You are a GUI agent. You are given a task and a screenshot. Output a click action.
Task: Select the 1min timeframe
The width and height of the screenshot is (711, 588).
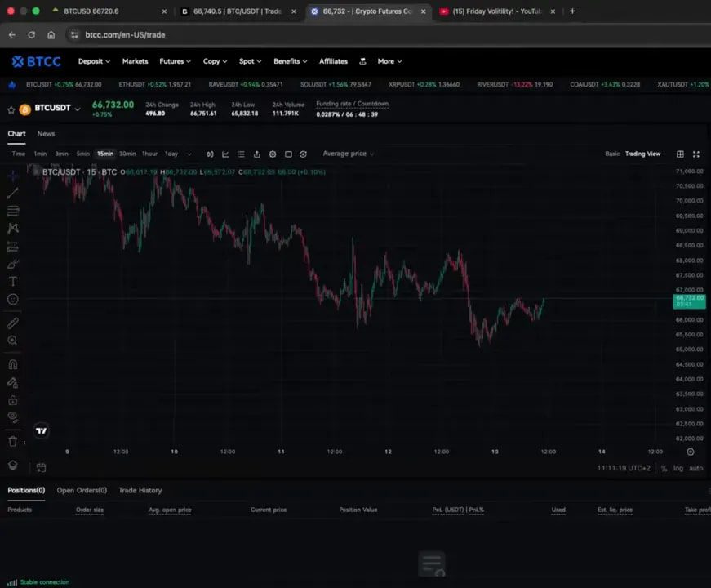[40, 154]
